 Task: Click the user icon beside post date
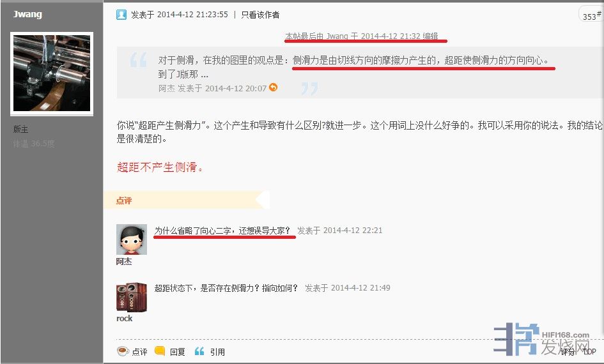click(x=121, y=15)
